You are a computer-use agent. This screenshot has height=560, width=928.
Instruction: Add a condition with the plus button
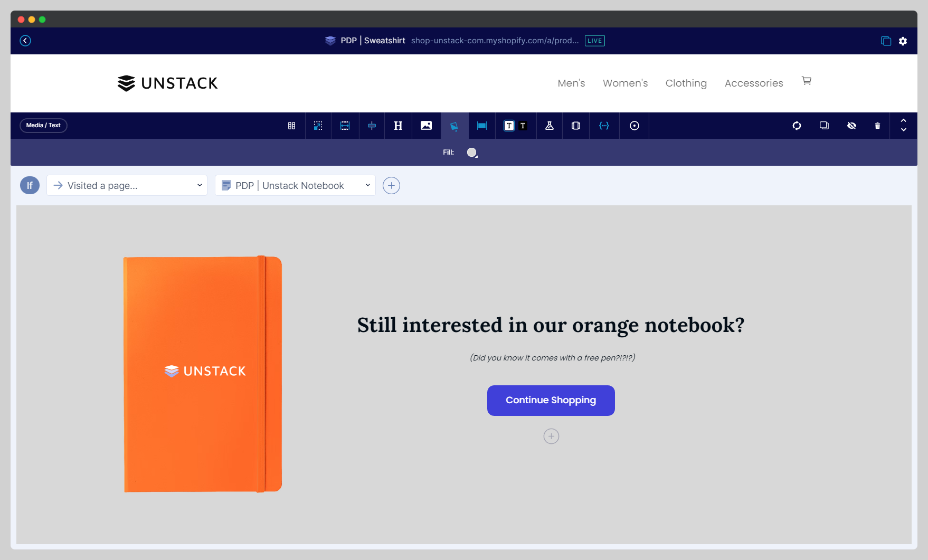[x=391, y=185]
